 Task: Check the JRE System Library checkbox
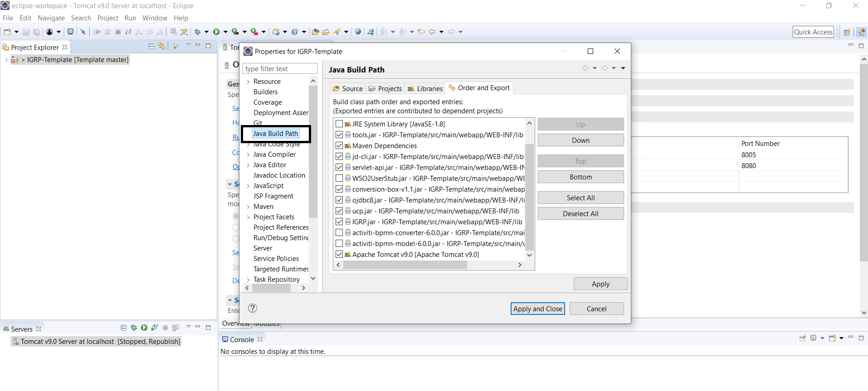click(x=339, y=124)
